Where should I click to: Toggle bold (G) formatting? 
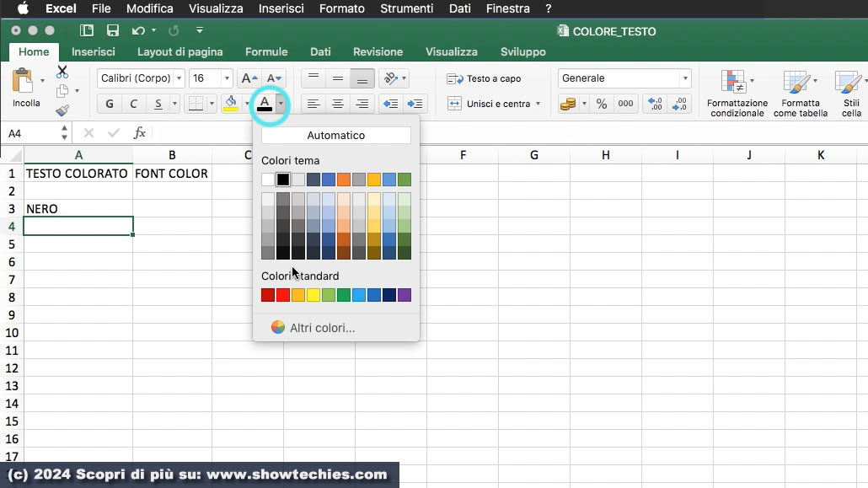[x=110, y=104]
